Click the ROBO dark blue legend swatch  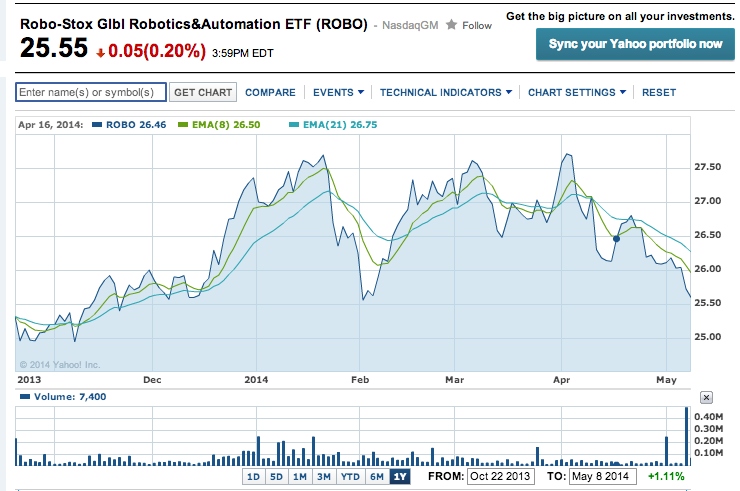(97, 125)
